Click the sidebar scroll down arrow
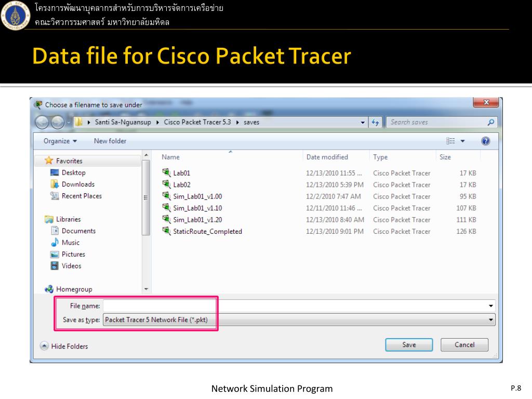This screenshot has height=399, width=532. 146,289
